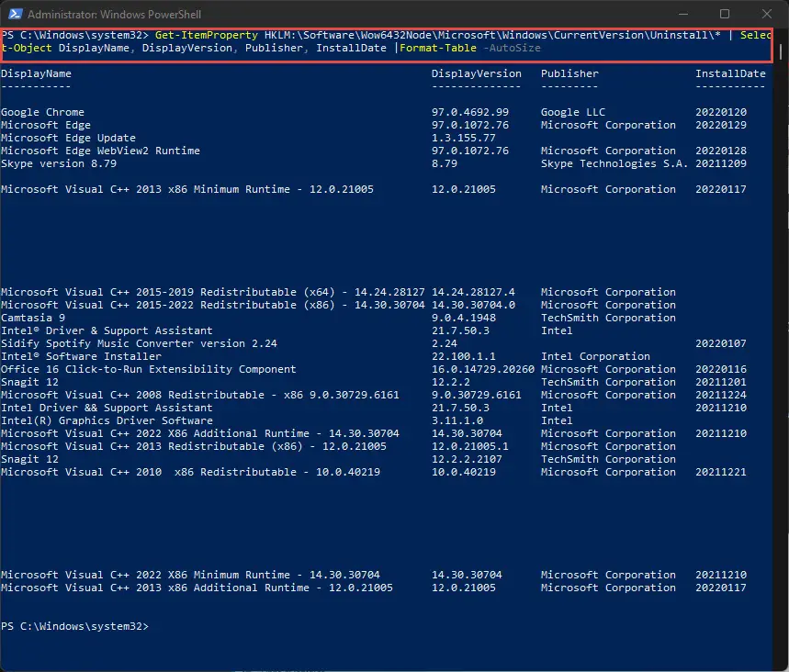Click the bottom PS C:\Windows\system32> prompt

coord(75,626)
